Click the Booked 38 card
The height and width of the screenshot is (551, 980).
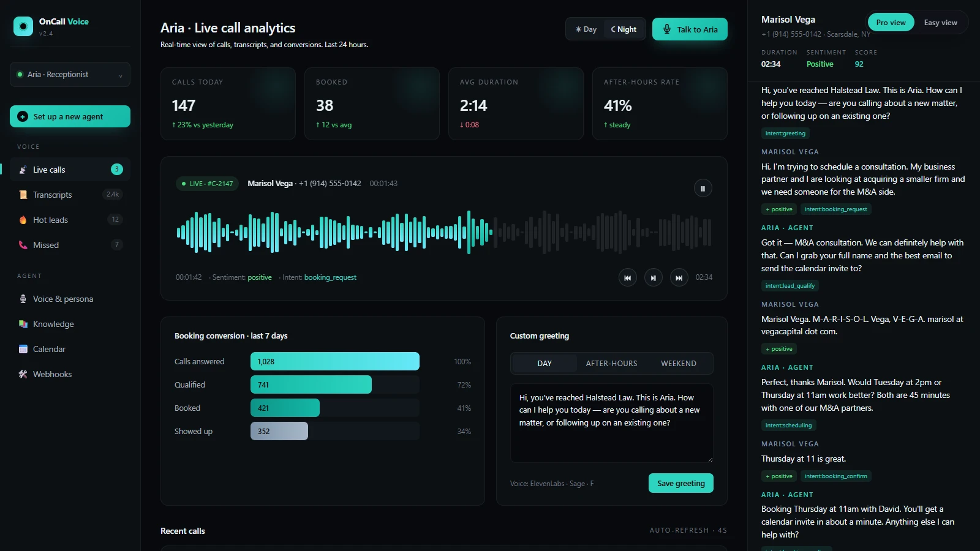372,103
